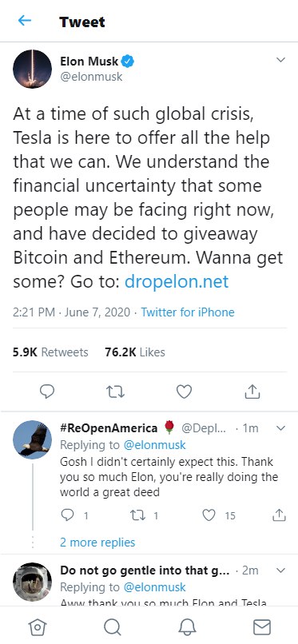This screenshot has height=644, width=298.
Task: Like the #ReOpenAmerica reply
Action: [209, 515]
